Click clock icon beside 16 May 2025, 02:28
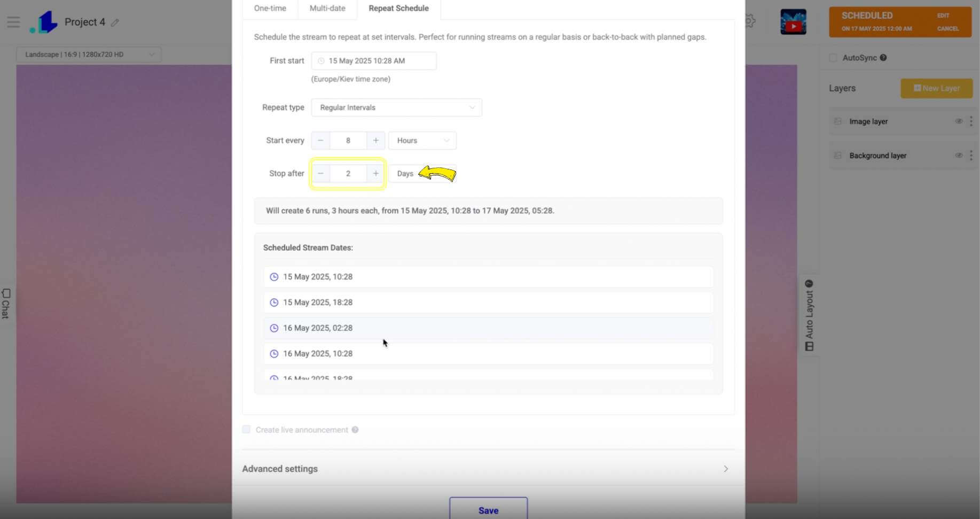The width and height of the screenshot is (980, 519). pyautogui.click(x=274, y=328)
